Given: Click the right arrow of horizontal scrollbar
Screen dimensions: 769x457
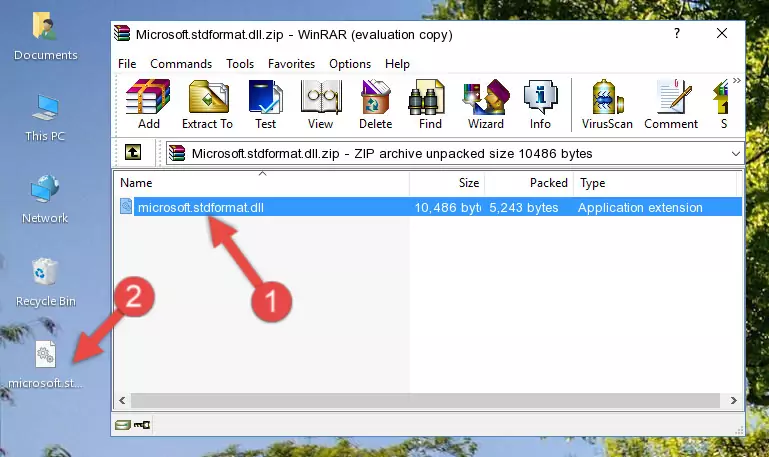Looking at the screenshot, I should (x=734, y=401).
